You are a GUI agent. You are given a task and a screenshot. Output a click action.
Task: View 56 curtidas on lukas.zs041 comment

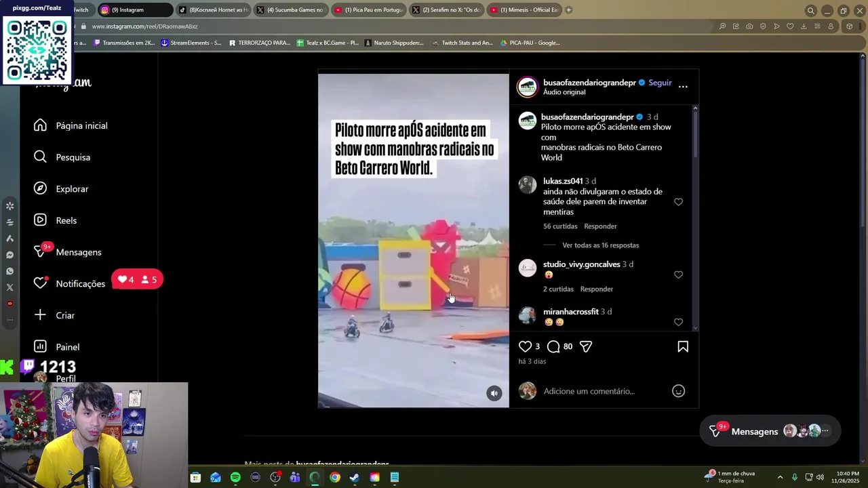(560, 226)
